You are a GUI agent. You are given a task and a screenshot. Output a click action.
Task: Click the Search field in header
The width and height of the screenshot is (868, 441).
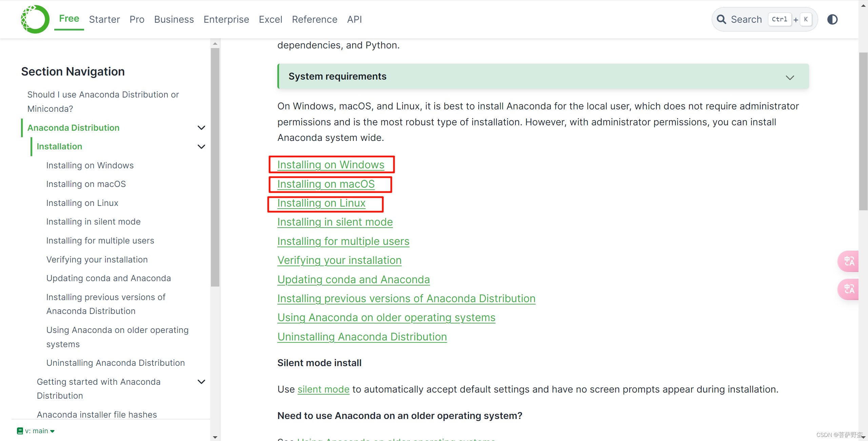(x=765, y=19)
